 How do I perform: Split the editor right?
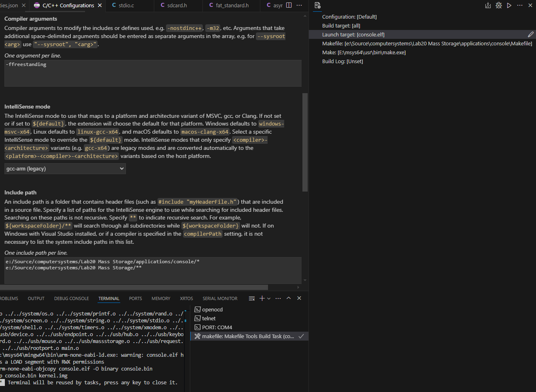point(289,5)
